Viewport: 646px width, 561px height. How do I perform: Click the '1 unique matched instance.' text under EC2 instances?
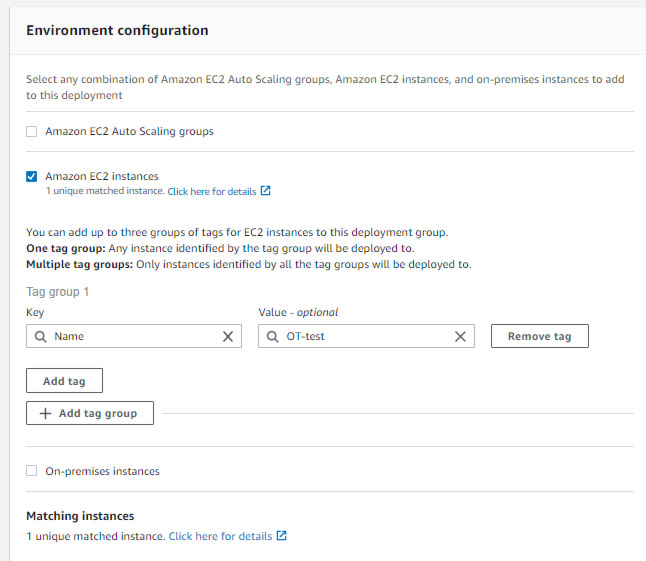105,191
